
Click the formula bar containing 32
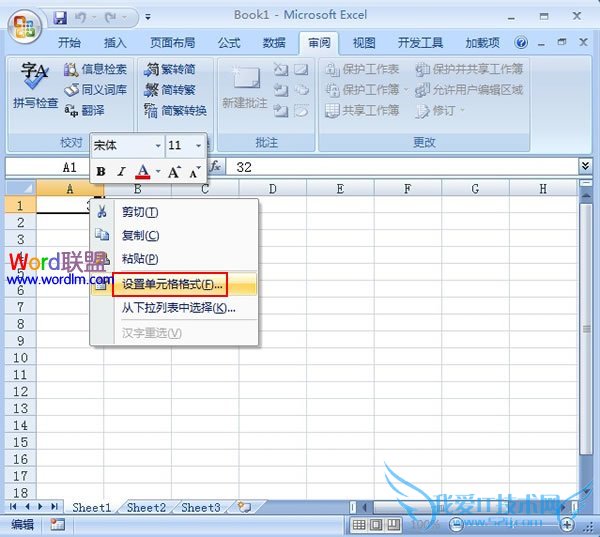coord(402,167)
